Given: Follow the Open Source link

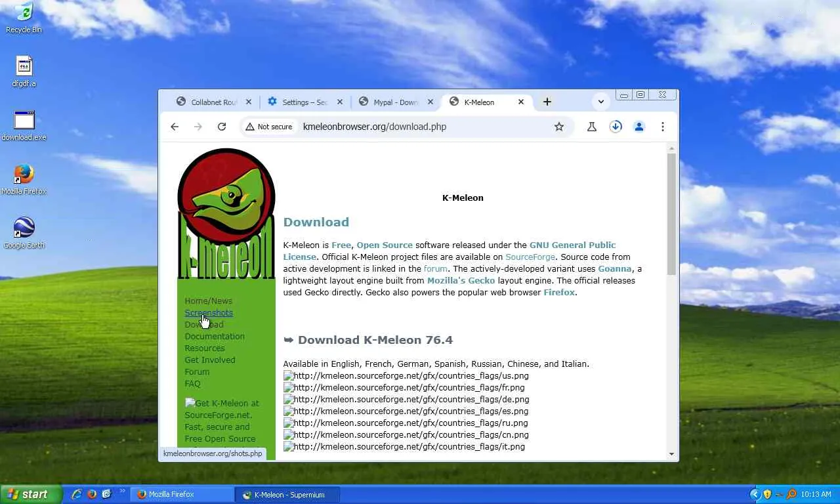Looking at the screenshot, I should [385, 245].
